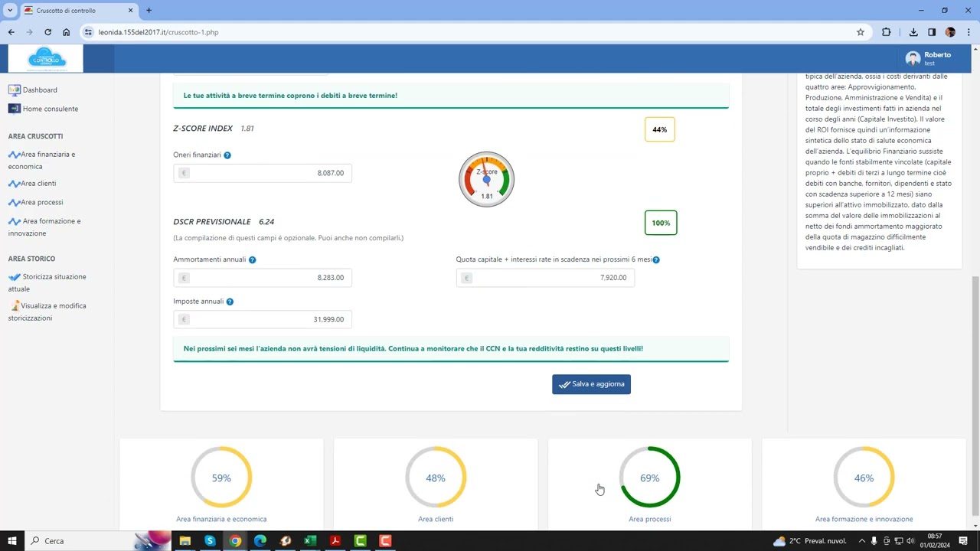Open Area finanziaria e economica link below chart
The width and height of the screenshot is (980, 551).
coord(221,519)
